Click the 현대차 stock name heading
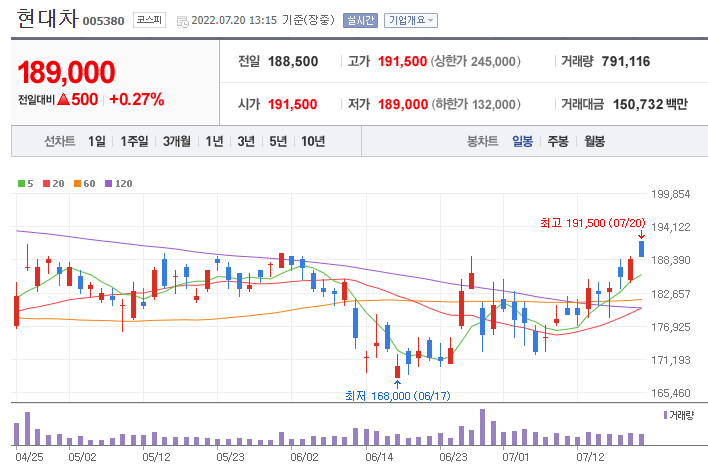Image resolution: width=708 pixels, height=469 pixels. (47, 19)
